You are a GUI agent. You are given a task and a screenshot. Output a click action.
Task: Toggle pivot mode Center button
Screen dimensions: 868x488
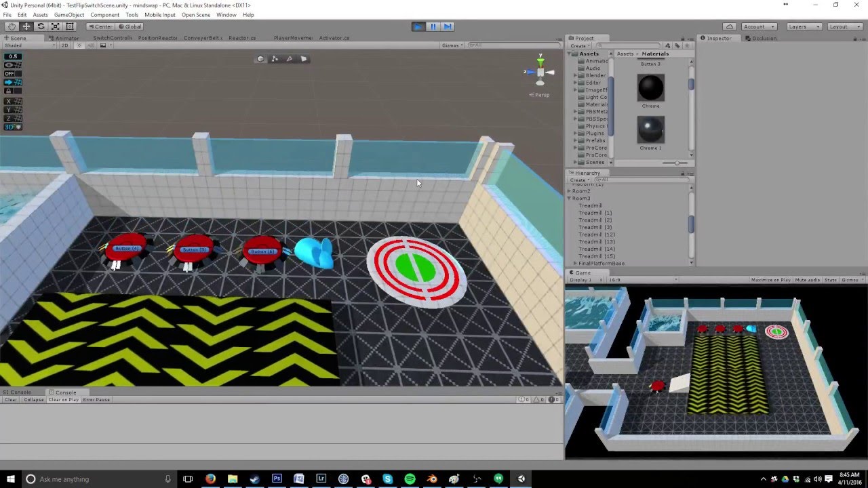[x=100, y=26]
